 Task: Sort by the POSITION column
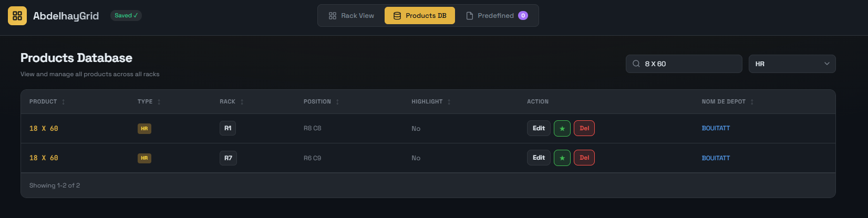point(322,102)
